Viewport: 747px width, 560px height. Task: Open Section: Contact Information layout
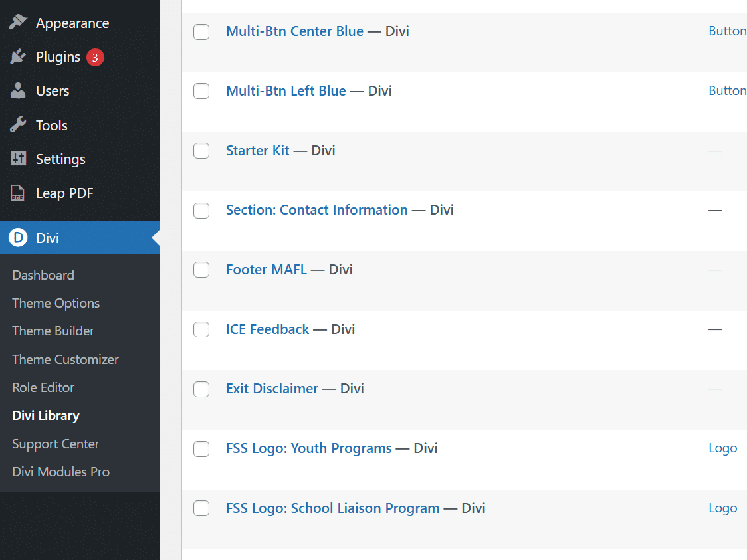point(317,210)
